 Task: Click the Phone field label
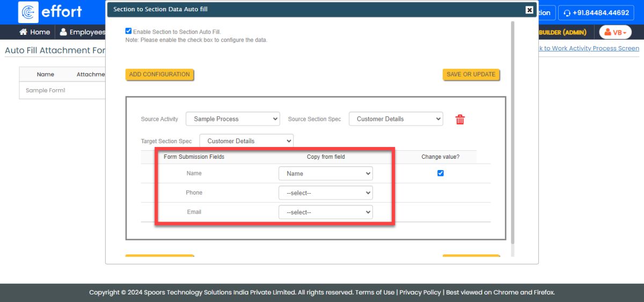[194, 193]
